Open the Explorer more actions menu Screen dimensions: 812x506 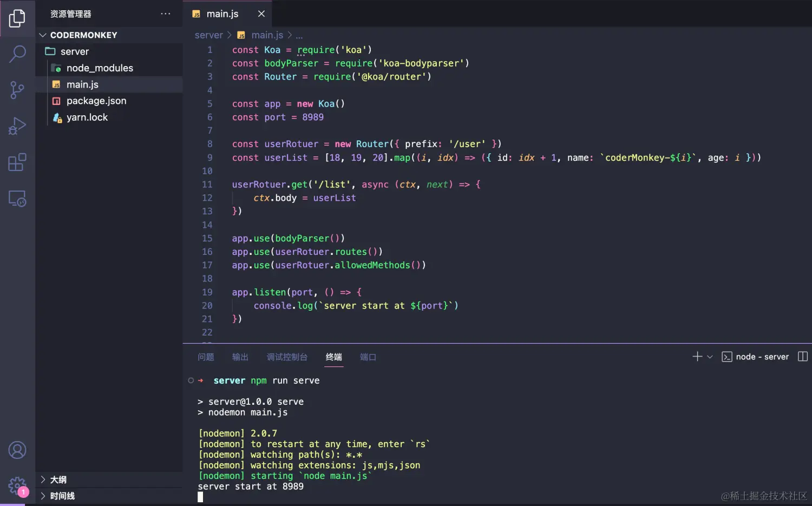[166, 14]
